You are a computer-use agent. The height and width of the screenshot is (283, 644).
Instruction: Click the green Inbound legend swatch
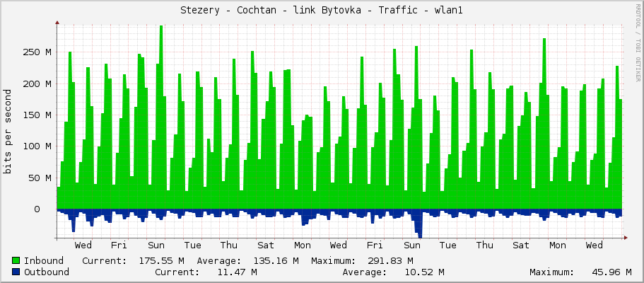[x=16, y=261]
